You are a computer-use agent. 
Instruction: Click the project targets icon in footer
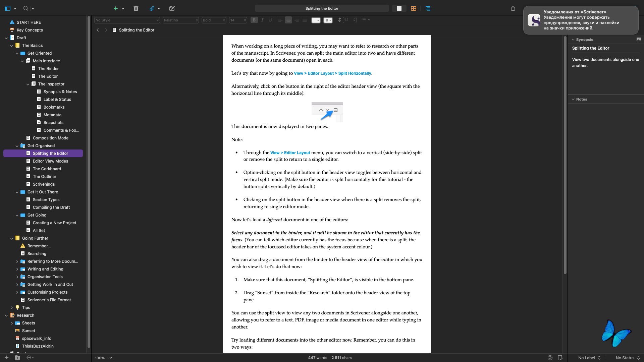coord(550,358)
